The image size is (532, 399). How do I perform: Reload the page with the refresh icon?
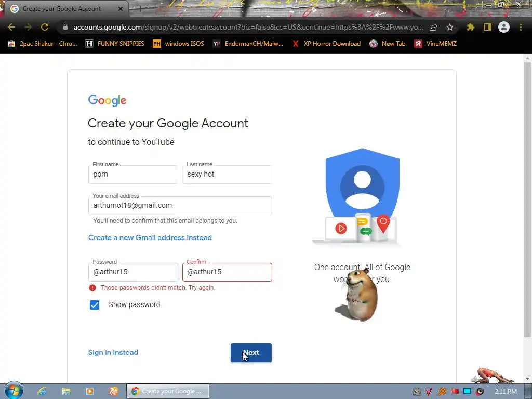point(45,27)
